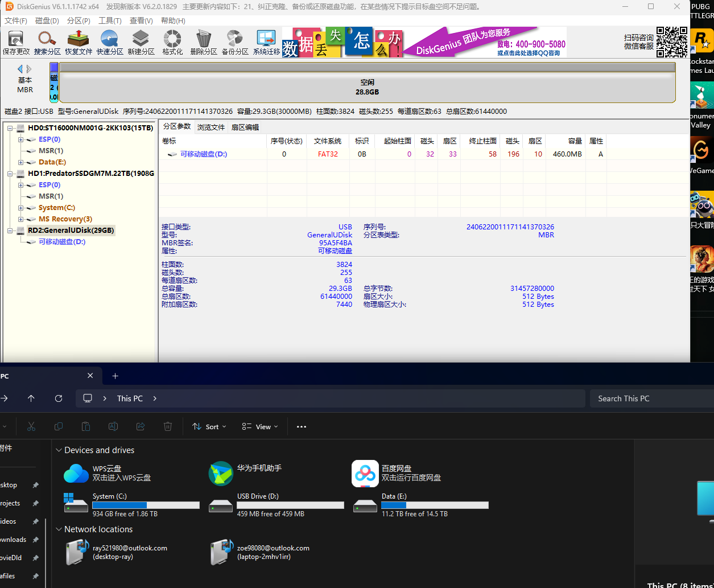
Task: Click the Cut scissors icon in Explorer
Action: [x=31, y=426]
